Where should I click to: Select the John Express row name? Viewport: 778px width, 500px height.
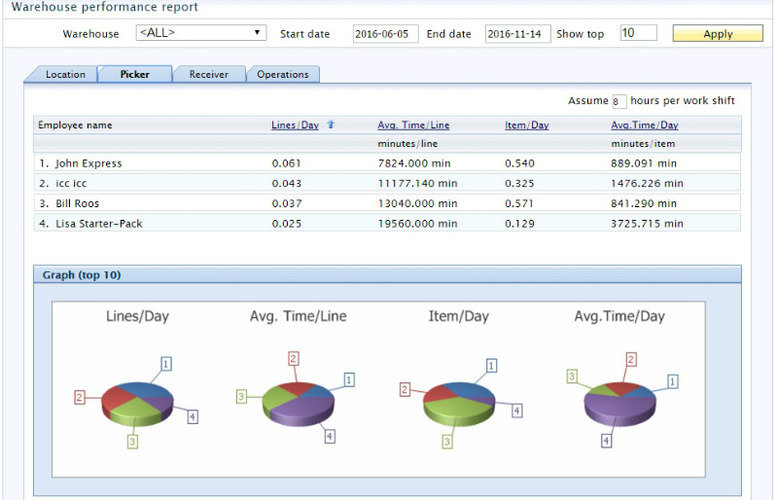point(88,163)
